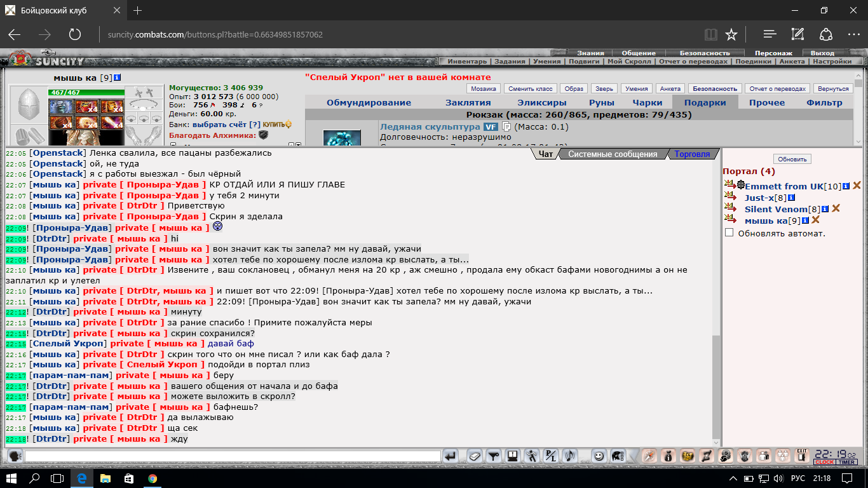Click the brown X next to Silent Venom
Screen dimensions: 868x488
(836, 208)
